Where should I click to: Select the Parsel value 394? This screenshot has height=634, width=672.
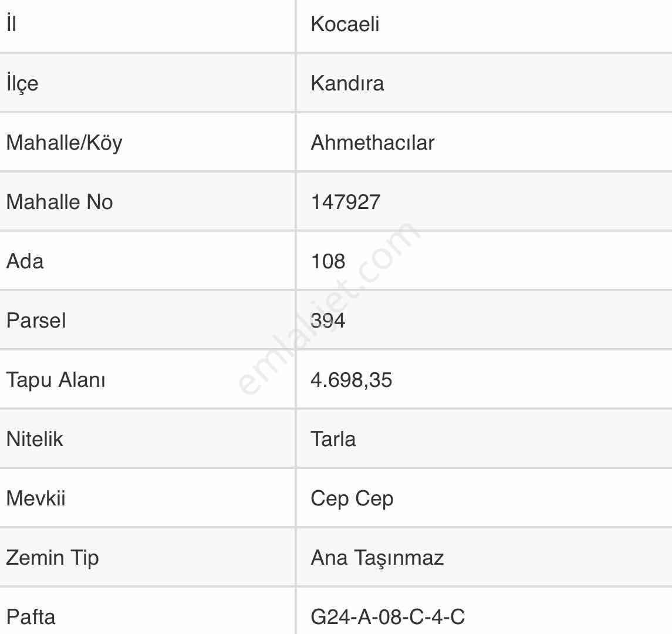[328, 321]
